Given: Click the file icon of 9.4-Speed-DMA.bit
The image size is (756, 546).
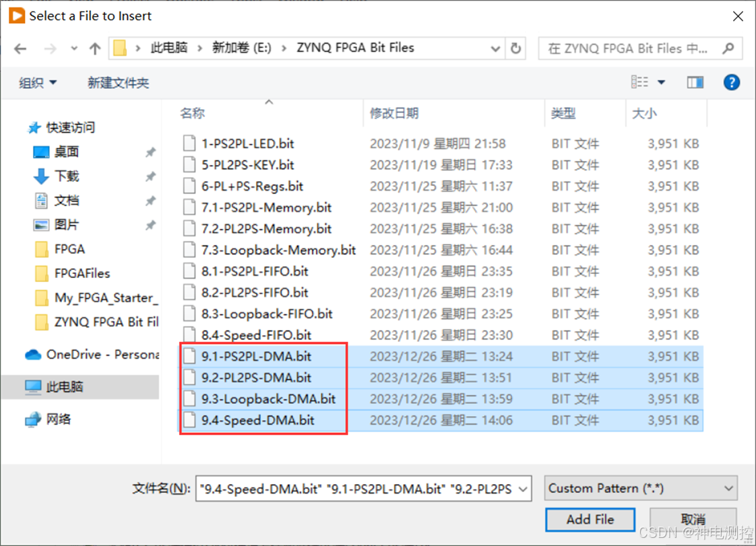Looking at the screenshot, I should click(x=189, y=419).
